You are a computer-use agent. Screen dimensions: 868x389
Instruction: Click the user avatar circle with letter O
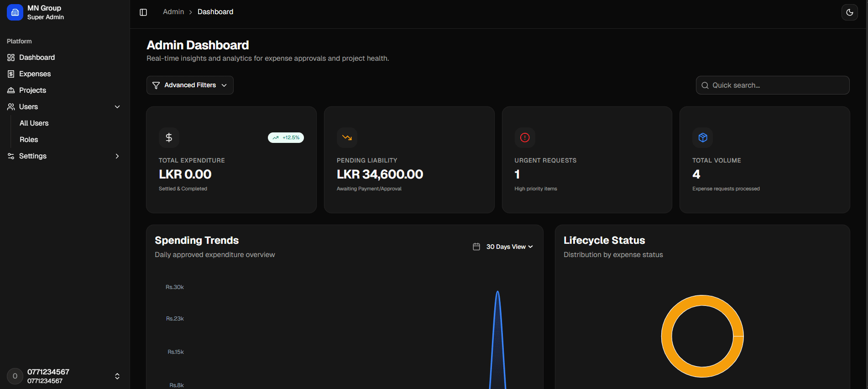[15, 376]
